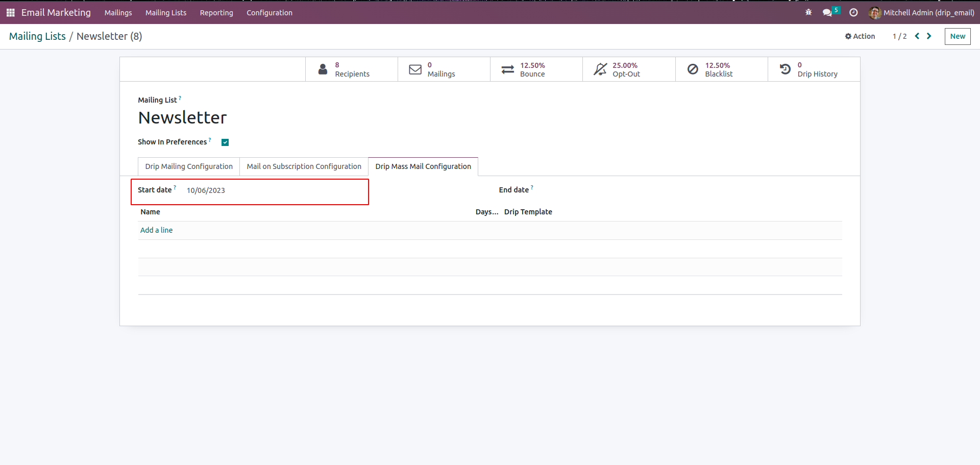Show Mailing List field help tooltip
Screen dimensions: 980x465
coord(180,97)
